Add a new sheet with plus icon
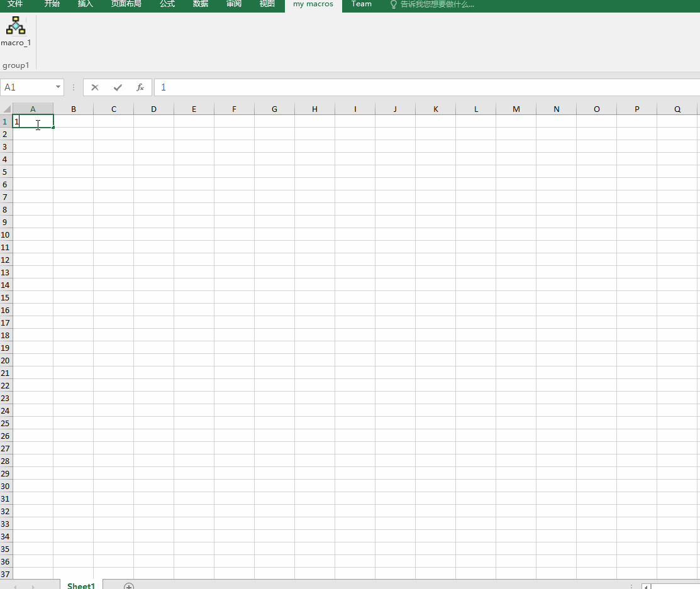The width and height of the screenshot is (700, 589). (128, 586)
